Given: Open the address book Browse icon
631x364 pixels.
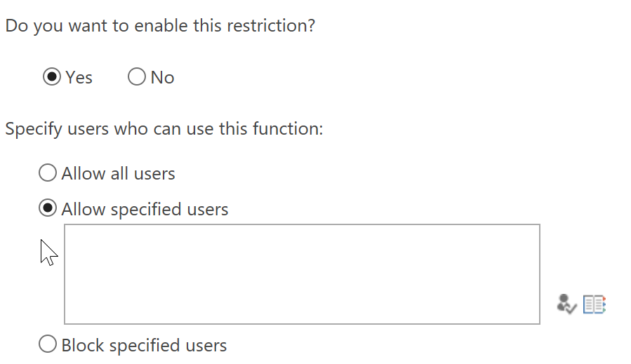Looking at the screenshot, I should tap(595, 304).
